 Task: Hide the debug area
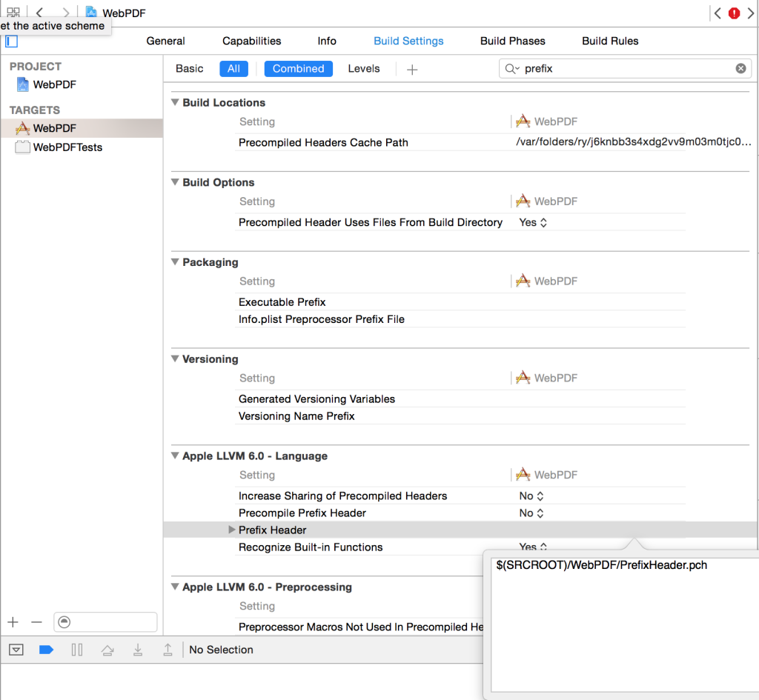click(16, 650)
